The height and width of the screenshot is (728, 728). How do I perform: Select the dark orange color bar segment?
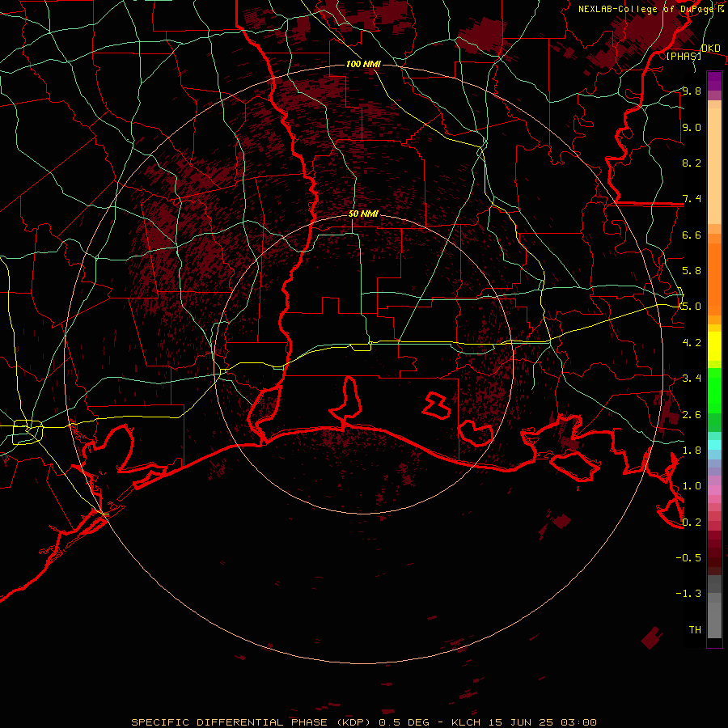coord(714,280)
